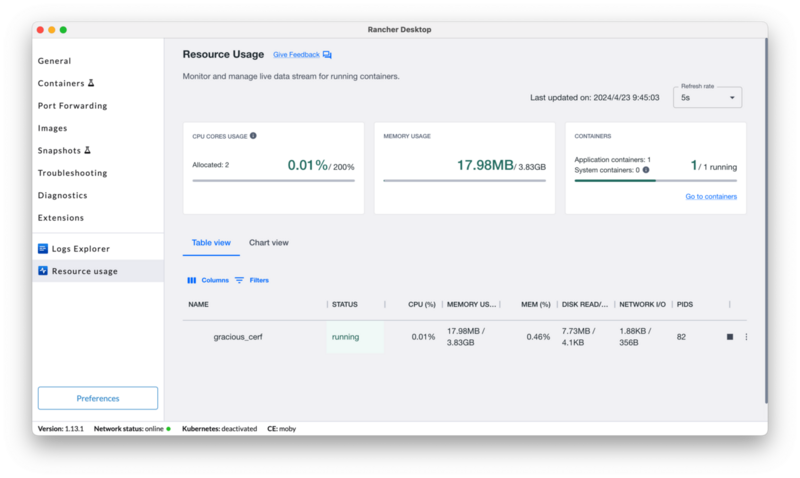Screen dimensions: 800x478
Task: Click the running status cell
Action: tap(355, 337)
